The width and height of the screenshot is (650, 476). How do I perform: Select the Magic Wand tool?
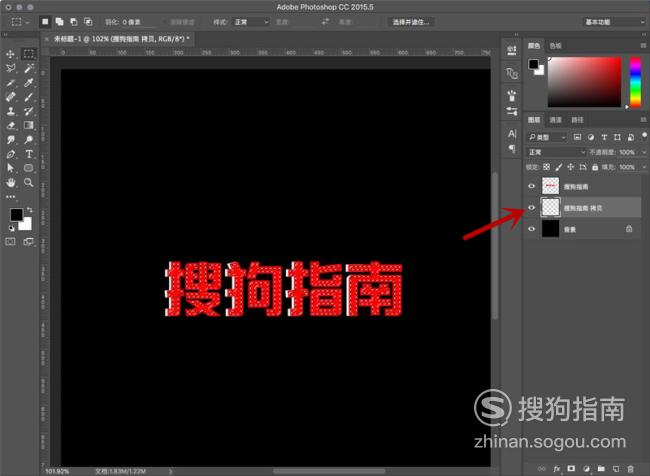click(x=29, y=68)
